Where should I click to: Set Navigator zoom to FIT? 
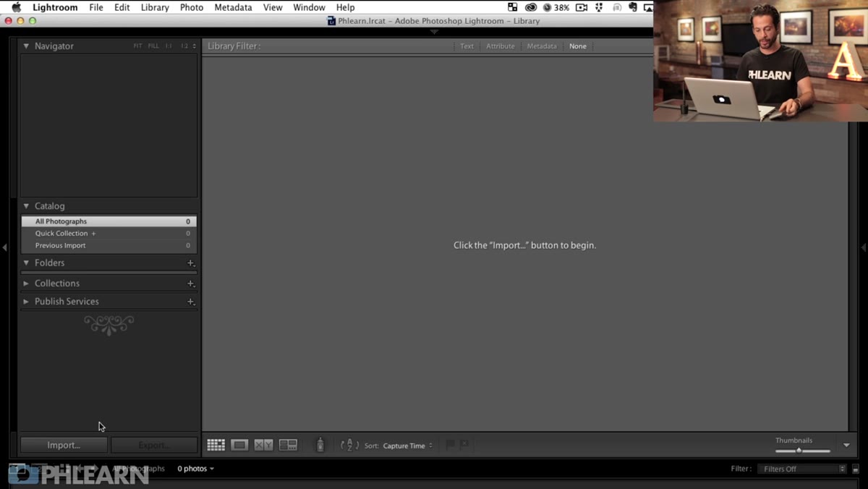[137, 46]
